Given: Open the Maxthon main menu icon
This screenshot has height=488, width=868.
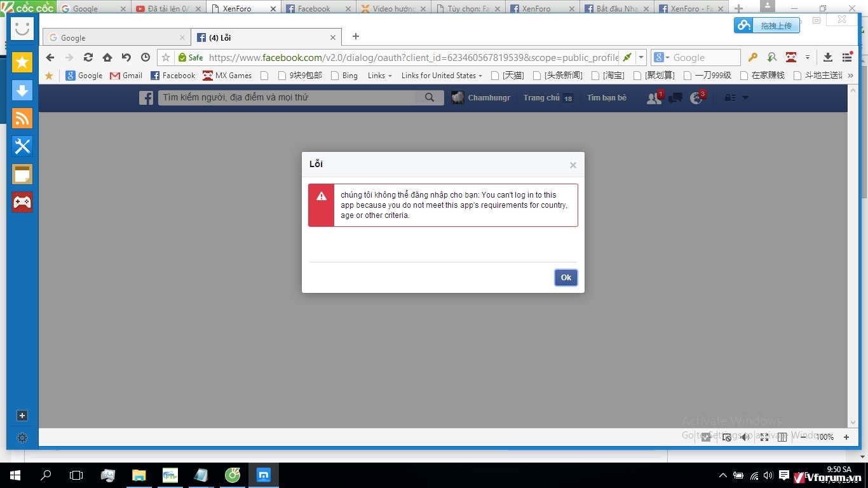Looking at the screenshot, I should [x=847, y=57].
